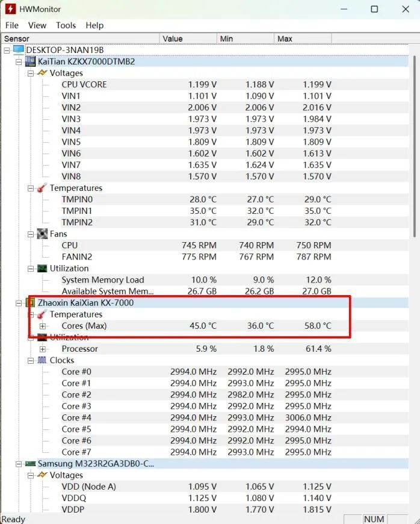Click the Samsung memory module icon

tap(30, 464)
